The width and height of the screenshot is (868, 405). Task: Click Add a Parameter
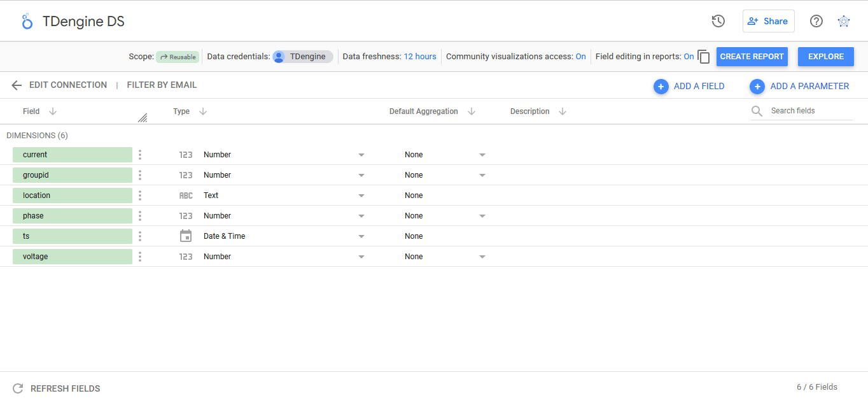[799, 86]
